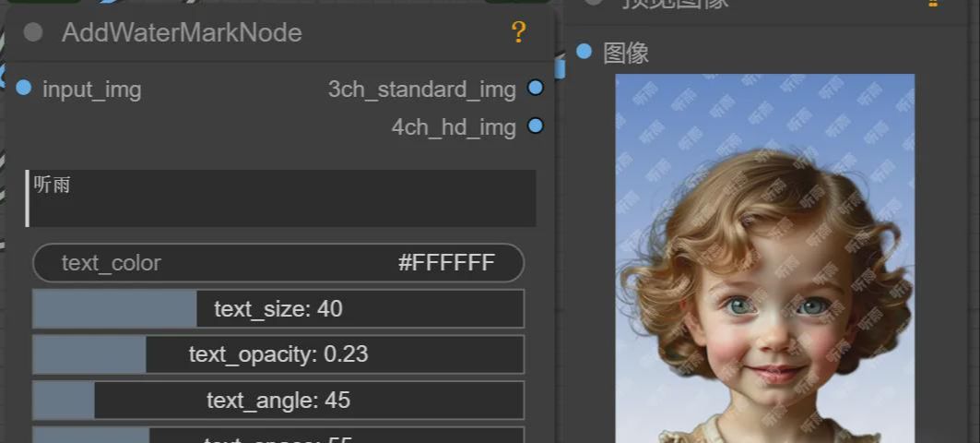Click the watermark text field containing 听雨
Screen dimensions: 980x443
(281, 198)
